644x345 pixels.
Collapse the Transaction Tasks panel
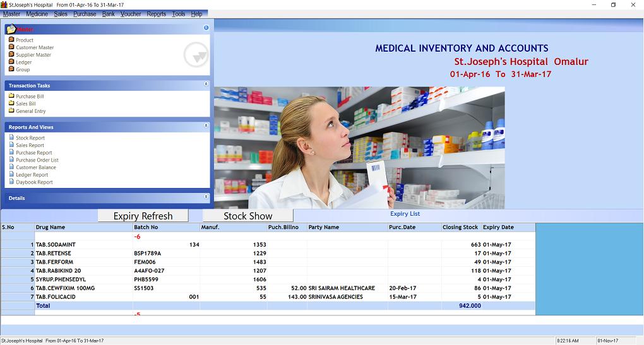(206, 84)
